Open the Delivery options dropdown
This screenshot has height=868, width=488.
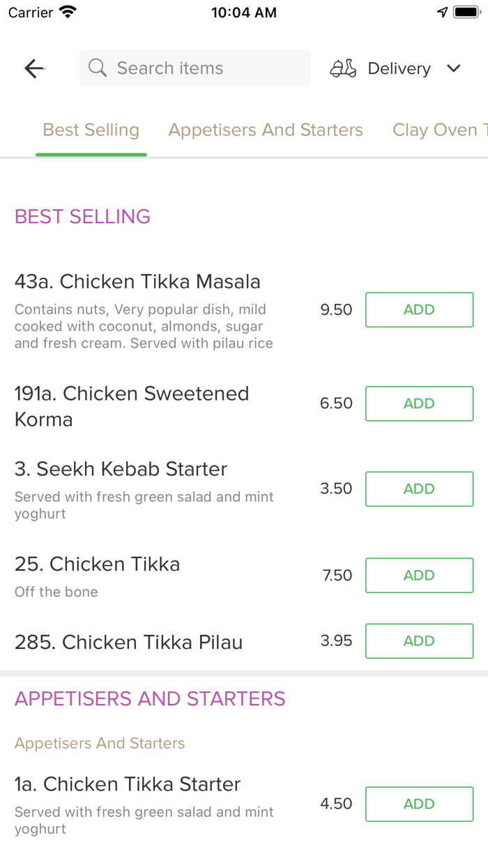[398, 68]
